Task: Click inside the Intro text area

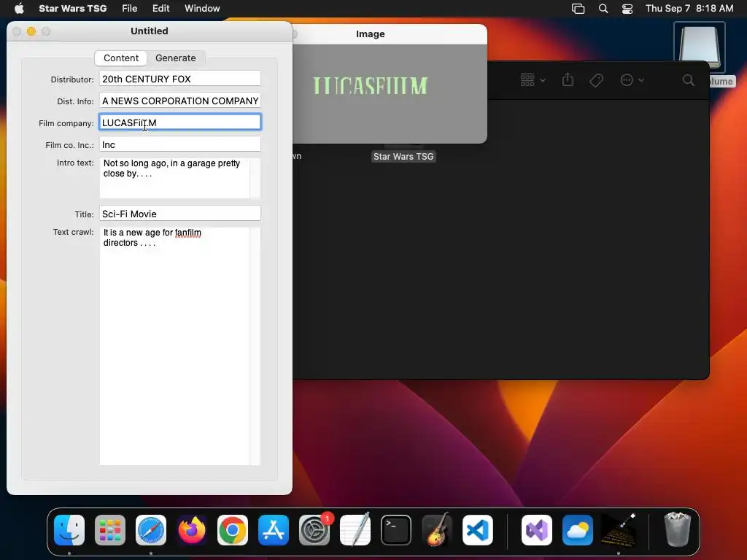Action: (174, 178)
